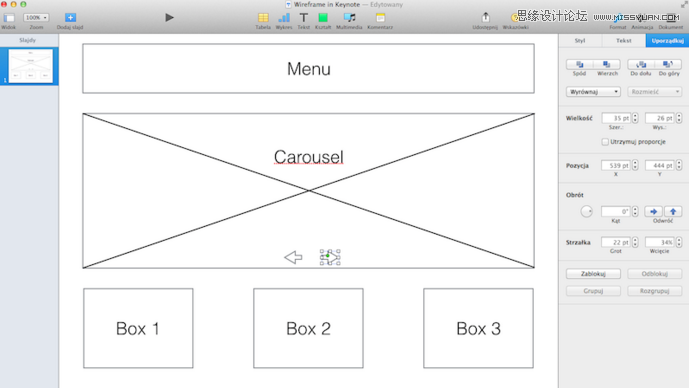
Task: Click the Grupuj group button
Action: coord(593,291)
